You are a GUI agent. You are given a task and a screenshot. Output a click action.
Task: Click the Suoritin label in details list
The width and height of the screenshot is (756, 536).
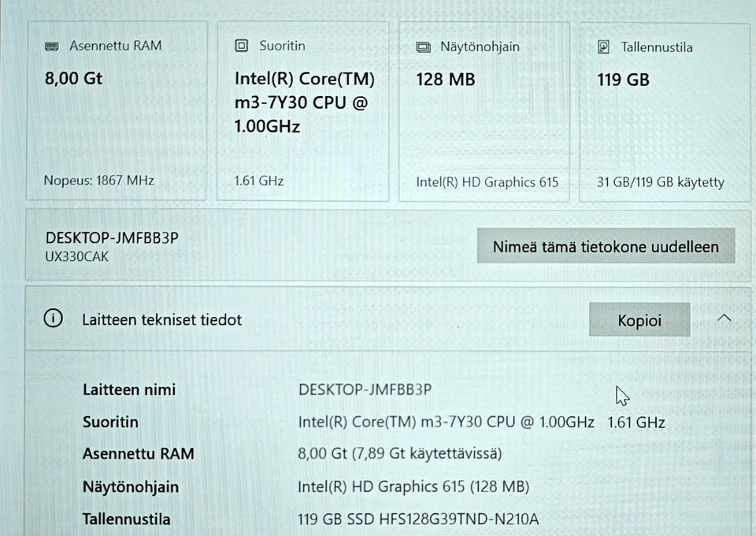pyautogui.click(x=110, y=422)
